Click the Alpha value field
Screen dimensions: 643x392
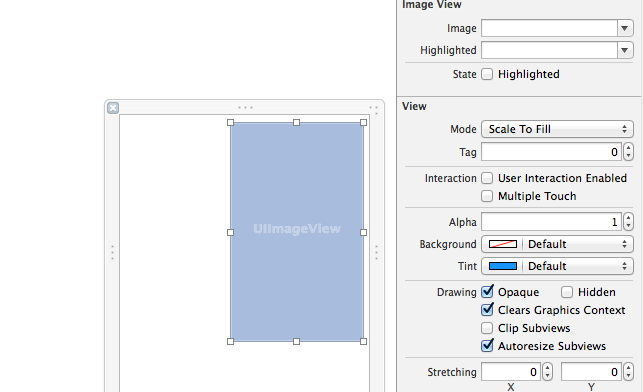[552, 222]
